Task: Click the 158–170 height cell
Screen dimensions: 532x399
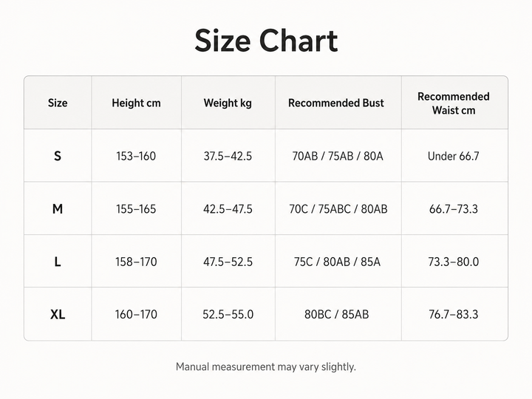Action: pyautogui.click(x=136, y=262)
